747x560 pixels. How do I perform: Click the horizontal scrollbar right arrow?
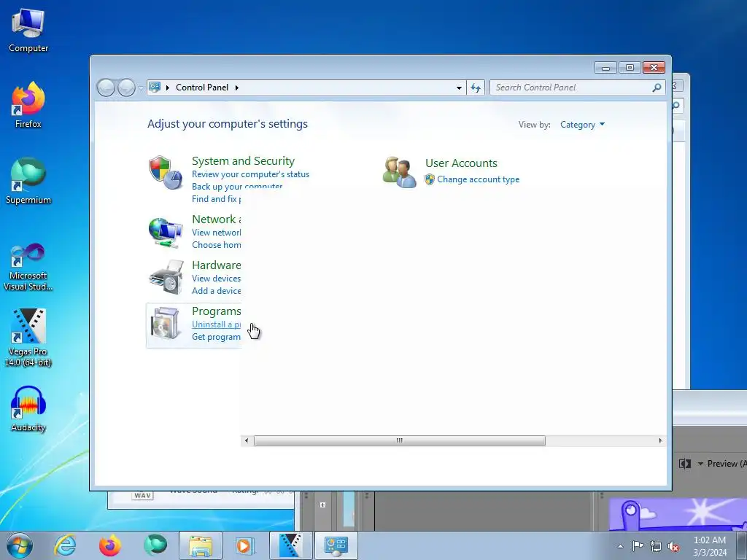point(660,441)
